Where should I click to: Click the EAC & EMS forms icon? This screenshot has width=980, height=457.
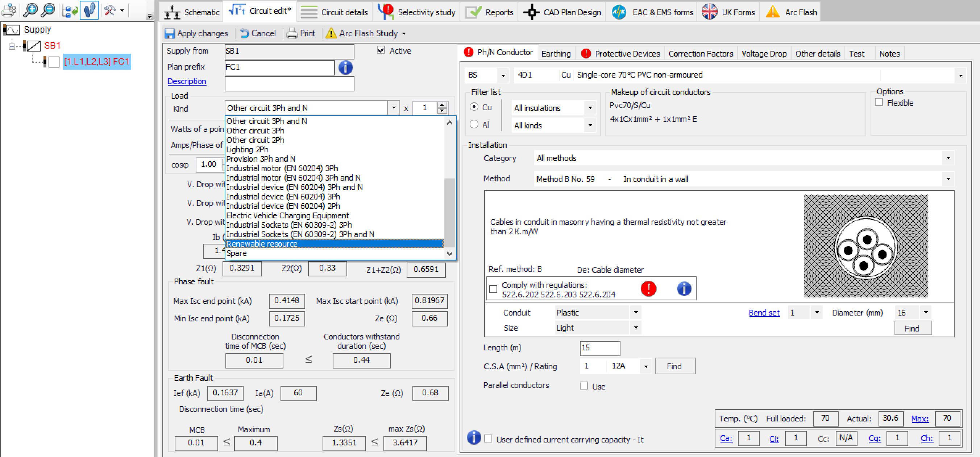[619, 12]
